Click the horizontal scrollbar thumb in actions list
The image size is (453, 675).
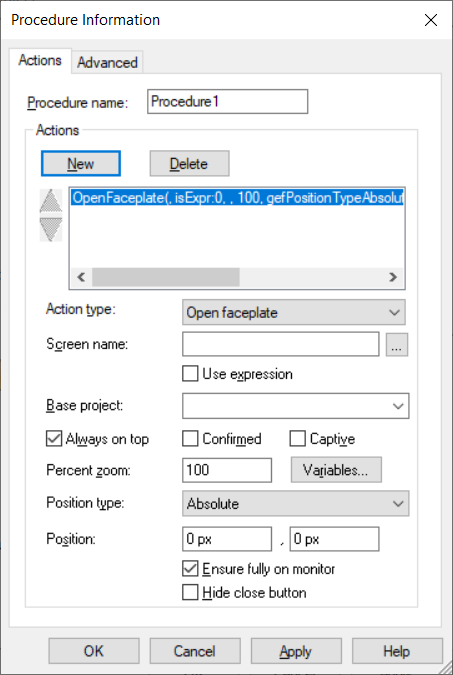(x=166, y=277)
